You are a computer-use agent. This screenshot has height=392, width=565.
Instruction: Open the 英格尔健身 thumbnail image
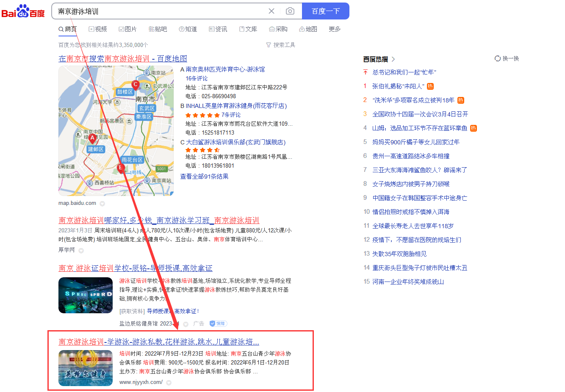click(x=86, y=368)
